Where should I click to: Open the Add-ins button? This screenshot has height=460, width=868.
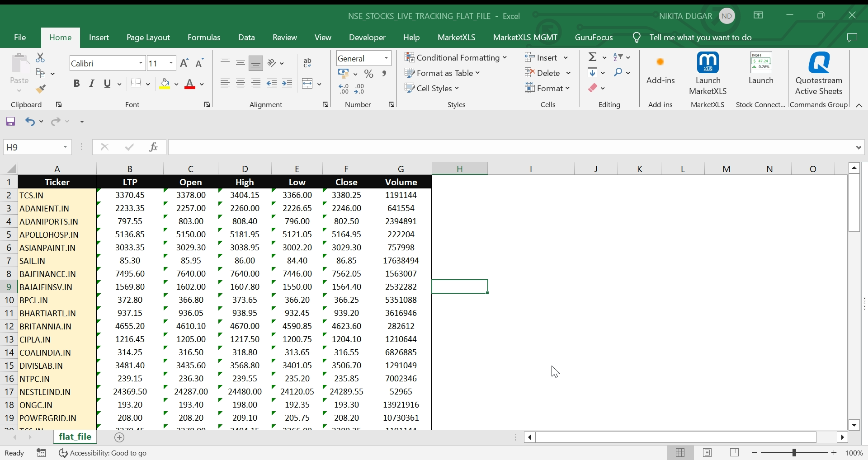[660, 69]
